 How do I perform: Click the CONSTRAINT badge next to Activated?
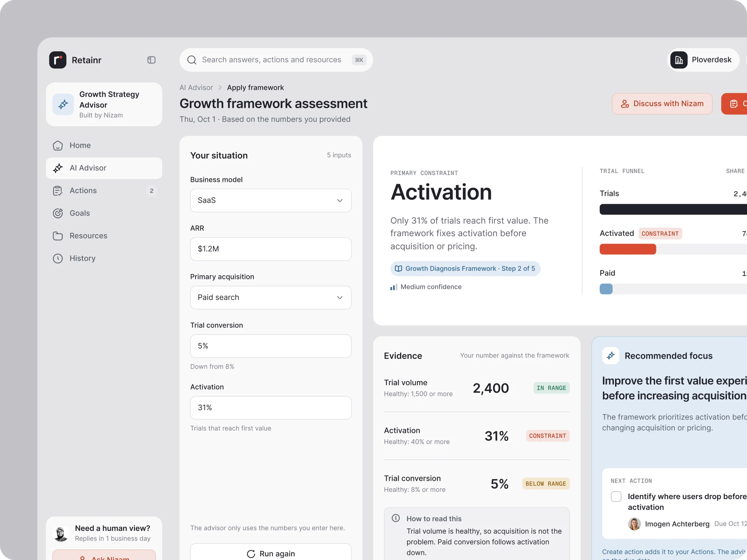tap(660, 234)
